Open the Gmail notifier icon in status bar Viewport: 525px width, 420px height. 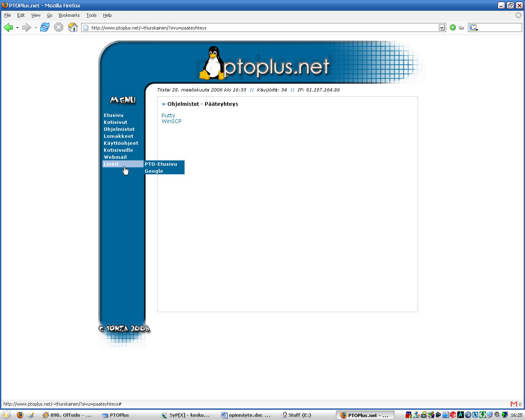[x=514, y=404]
